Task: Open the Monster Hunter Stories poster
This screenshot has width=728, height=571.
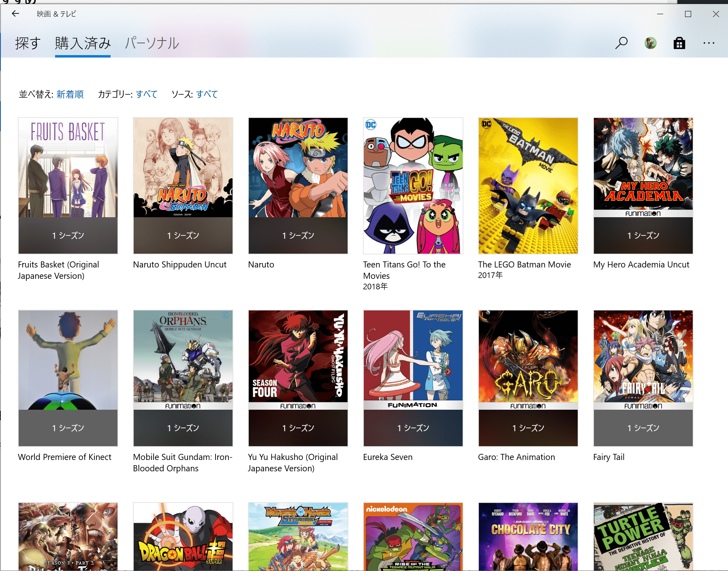Action: point(298,537)
